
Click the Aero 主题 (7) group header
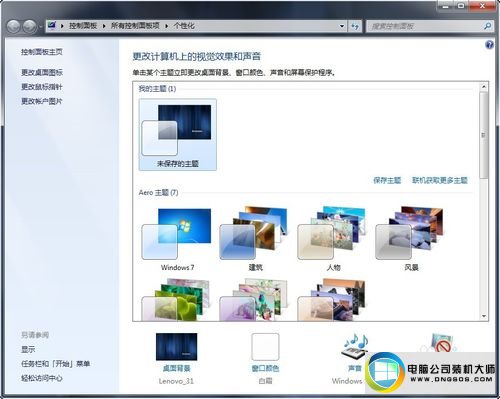coord(158,192)
